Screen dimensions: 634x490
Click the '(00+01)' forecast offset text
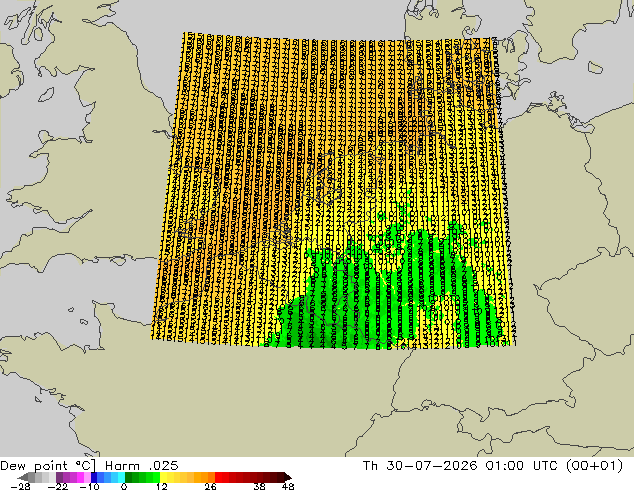click(594, 466)
